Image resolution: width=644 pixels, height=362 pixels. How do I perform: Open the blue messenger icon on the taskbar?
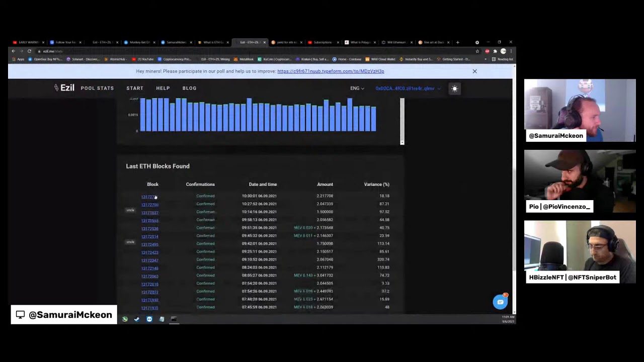pyautogui.click(x=149, y=319)
